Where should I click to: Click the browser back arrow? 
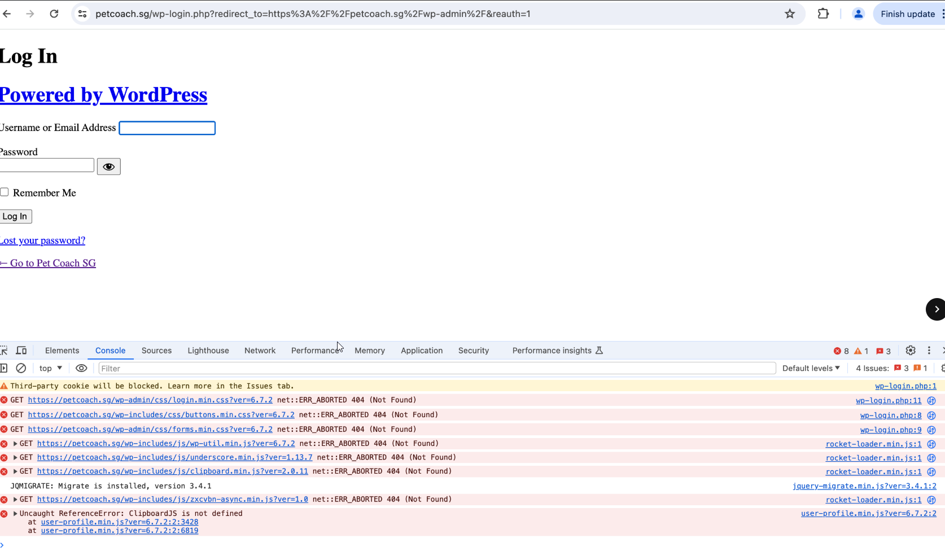tap(7, 14)
